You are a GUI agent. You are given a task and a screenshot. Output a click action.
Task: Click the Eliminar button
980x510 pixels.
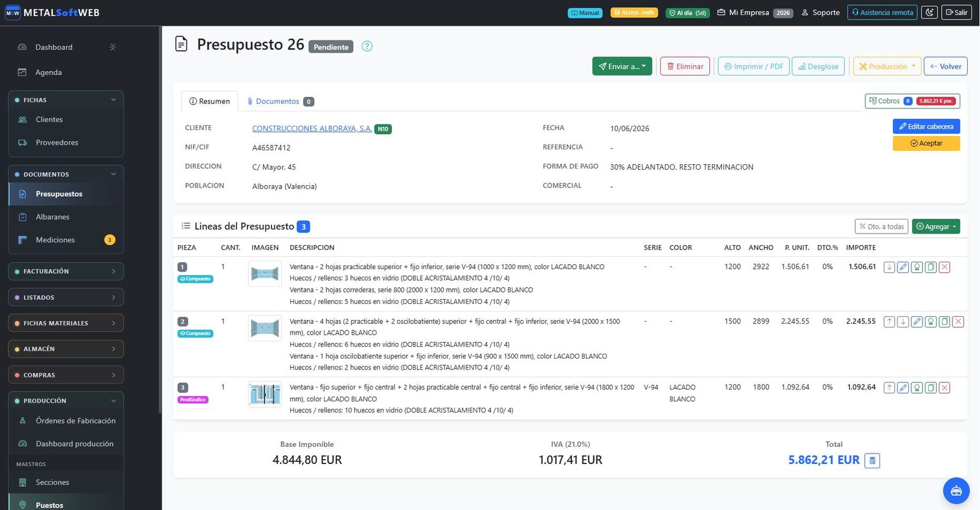click(685, 66)
